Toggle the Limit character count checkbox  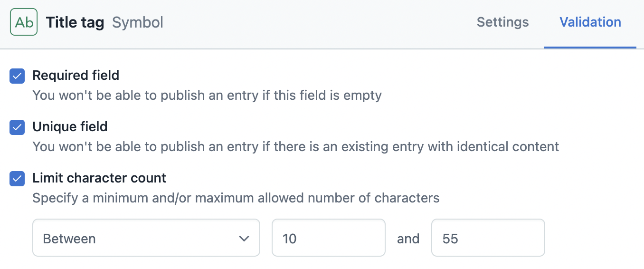(17, 179)
